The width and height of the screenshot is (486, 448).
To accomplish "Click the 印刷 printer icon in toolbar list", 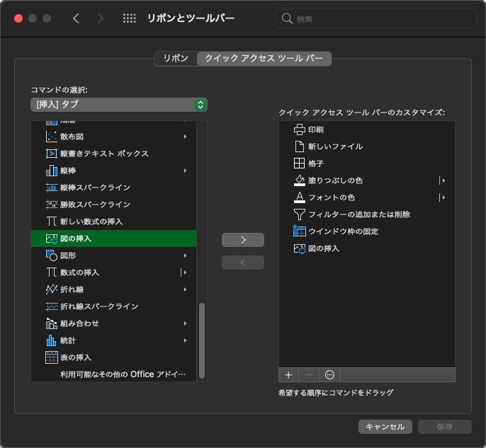I will coord(299,130).
